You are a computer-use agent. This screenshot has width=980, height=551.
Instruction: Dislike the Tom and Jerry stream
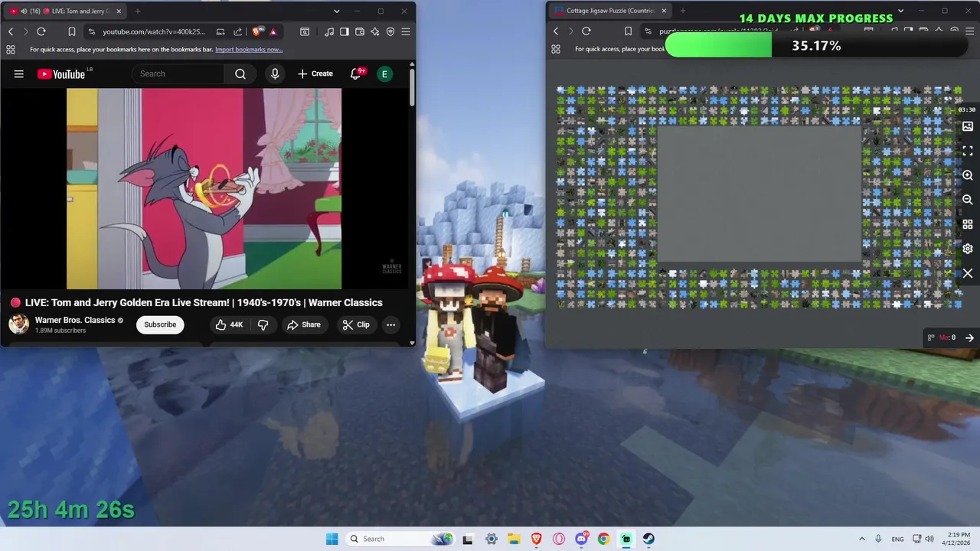click(263, 324)
